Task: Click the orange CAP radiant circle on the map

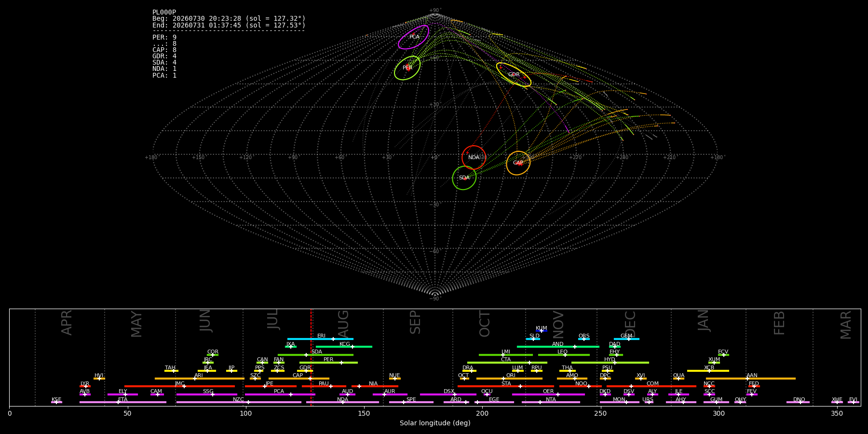Action: (x=518, y=163)
